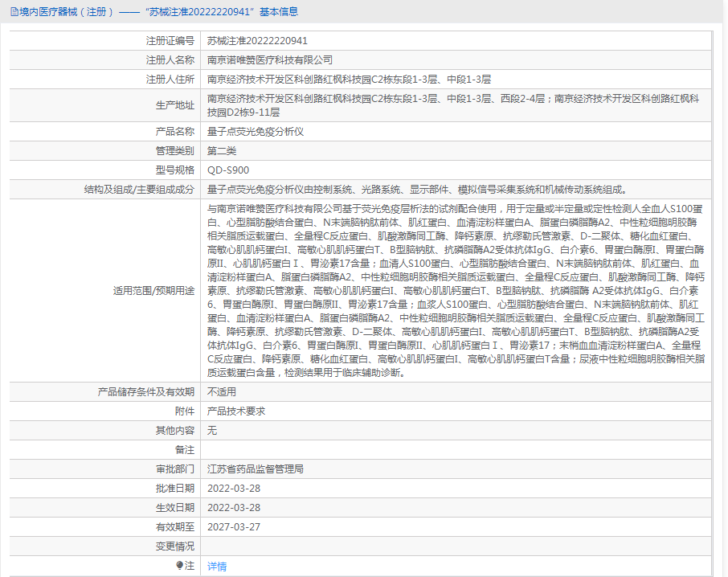Click the 注册人住所 address value
Screen dimensions: 728x577
350,80
